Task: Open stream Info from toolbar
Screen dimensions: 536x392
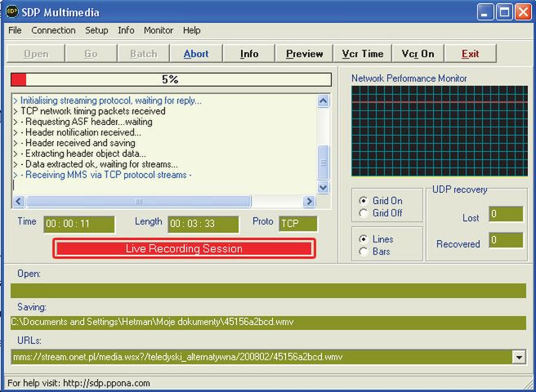Action: (x=249, y=54)
